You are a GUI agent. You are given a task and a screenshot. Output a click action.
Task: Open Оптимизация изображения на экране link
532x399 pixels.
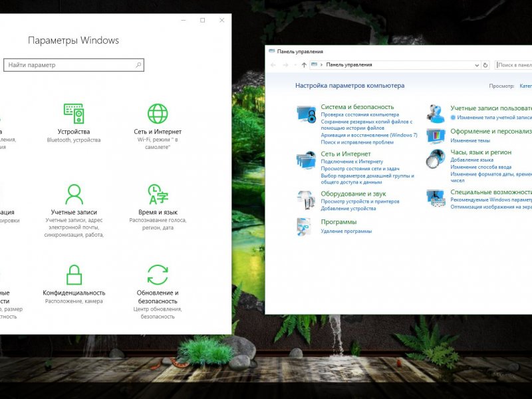point(491,207)
